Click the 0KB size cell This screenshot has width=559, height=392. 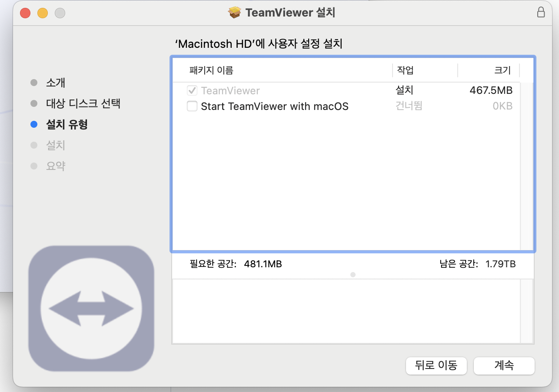502,106
